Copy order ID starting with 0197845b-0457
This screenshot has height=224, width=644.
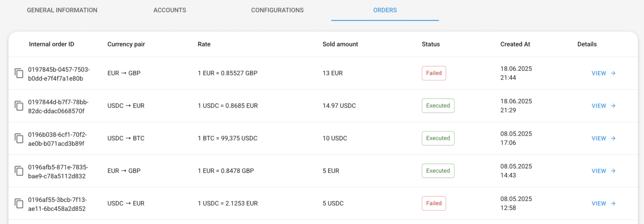coord(19,73)
